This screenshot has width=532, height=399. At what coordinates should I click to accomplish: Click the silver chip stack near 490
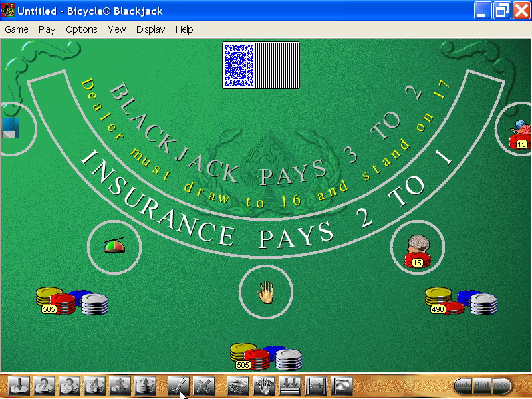tap(484, 304)
